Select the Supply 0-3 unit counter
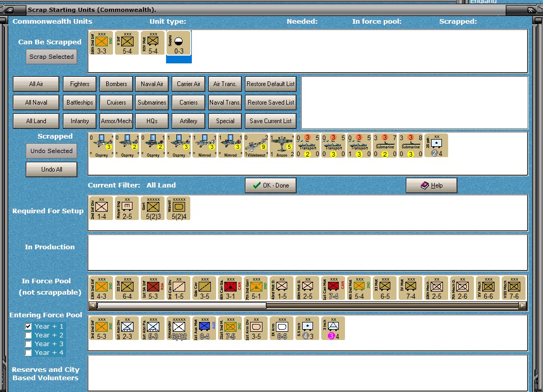Screen dimensions: 543x392 point(179,43)
